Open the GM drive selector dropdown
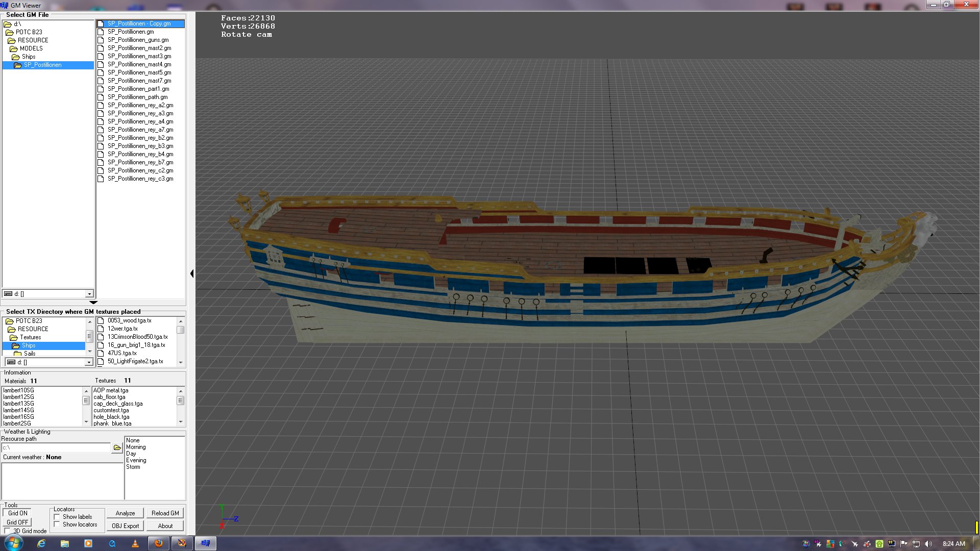This screenshot has width=980, height=551. pos(89,294)
